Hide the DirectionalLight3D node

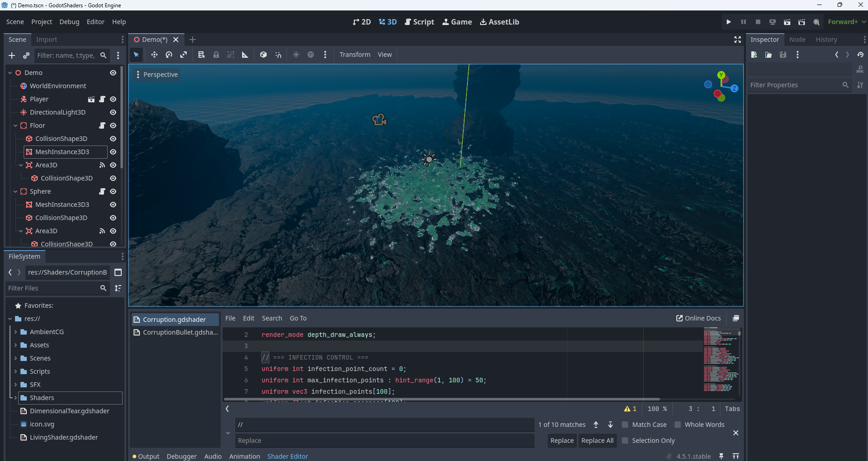click(x=113, y=112)
